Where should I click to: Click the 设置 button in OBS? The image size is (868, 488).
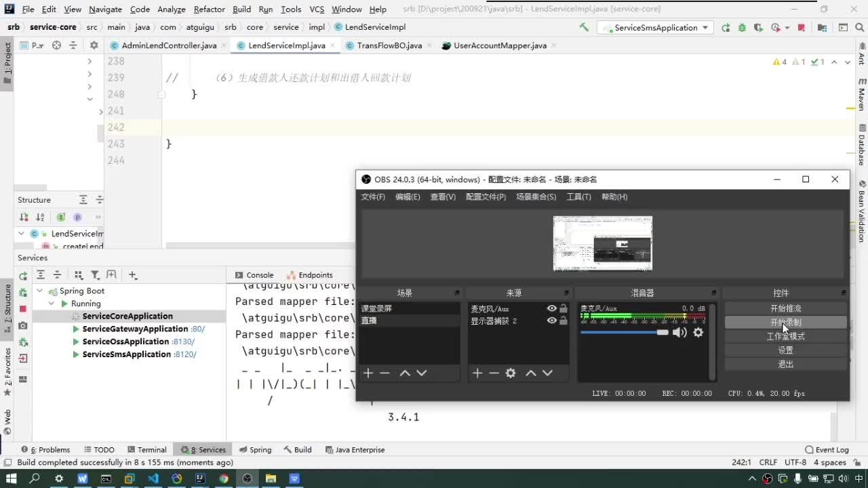[x=785, y=350]
